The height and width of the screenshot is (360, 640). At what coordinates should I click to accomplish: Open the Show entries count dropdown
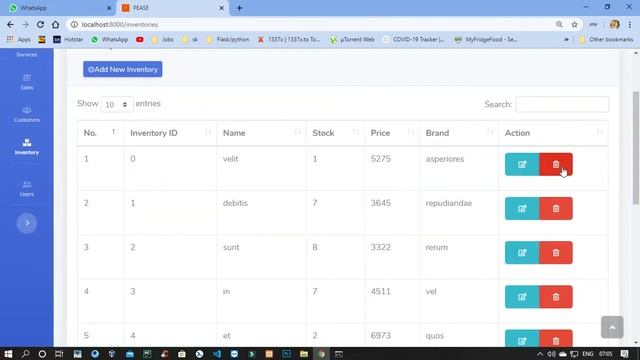coord(117,104)
